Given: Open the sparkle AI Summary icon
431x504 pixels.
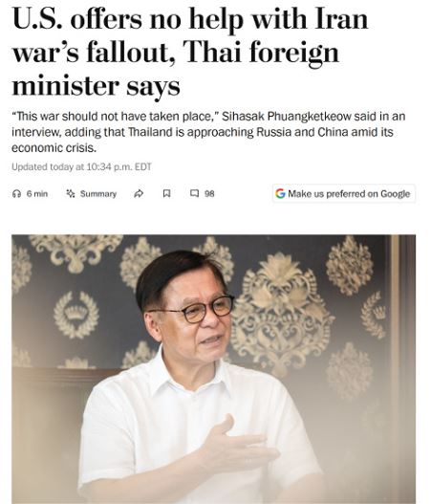Looking at the screenshot, I should [71, 193].
